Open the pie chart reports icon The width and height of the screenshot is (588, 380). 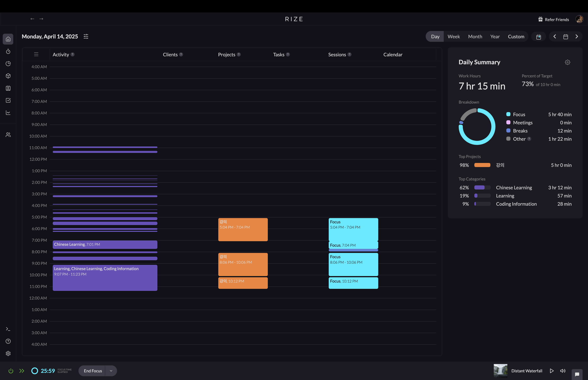[8, 64]
